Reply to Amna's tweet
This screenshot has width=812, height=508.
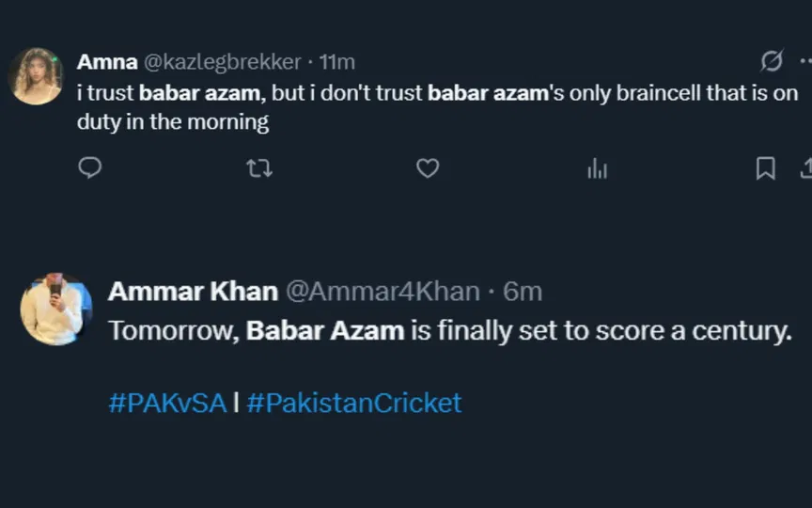coord(90,168)
